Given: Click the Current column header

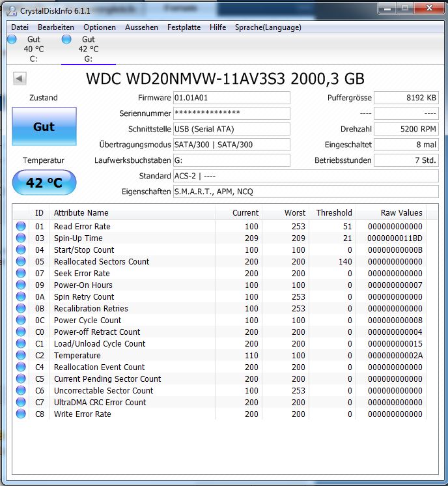Looking at the screenshot, I should click(238, 212).
